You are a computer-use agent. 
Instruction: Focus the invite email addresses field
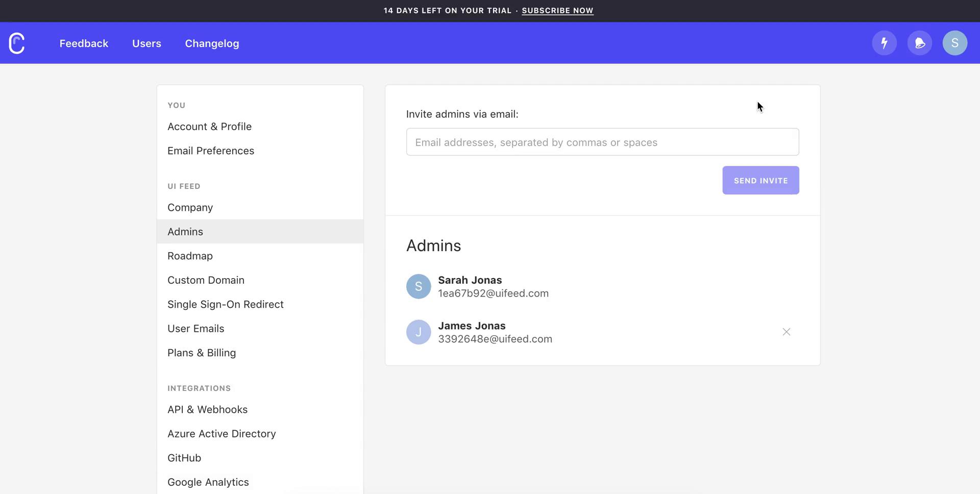coord(602,142)
